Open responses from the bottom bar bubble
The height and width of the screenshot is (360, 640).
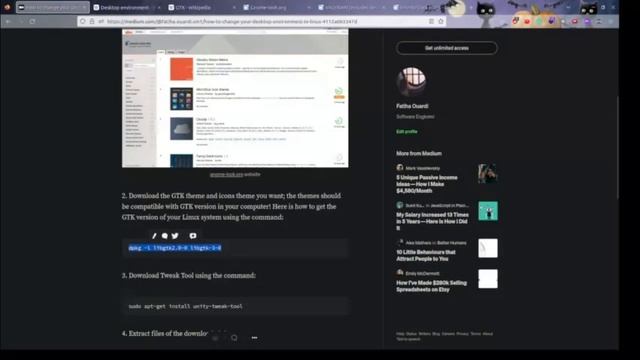click(234, 338)
